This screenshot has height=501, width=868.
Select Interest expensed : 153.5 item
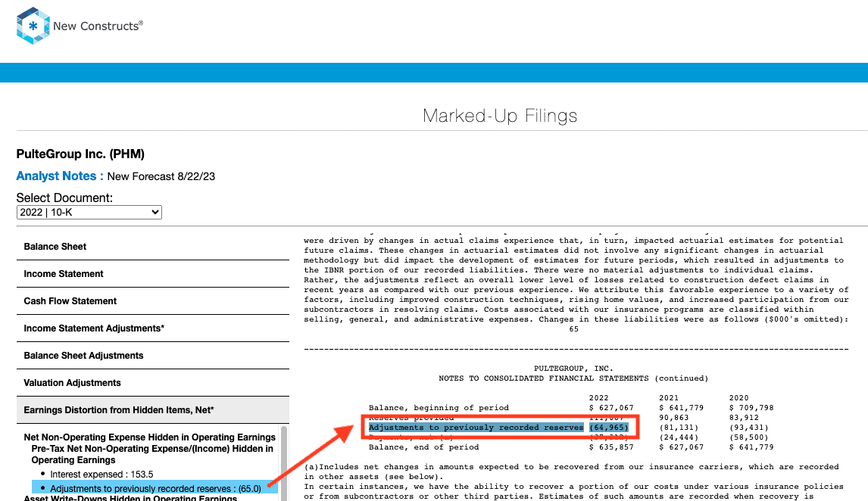[101, 475]
